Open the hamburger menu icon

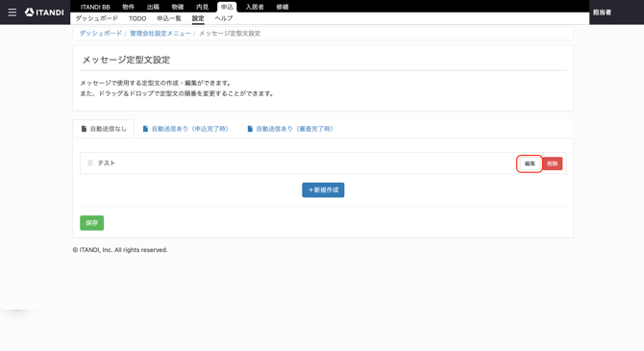coord(12,13)
